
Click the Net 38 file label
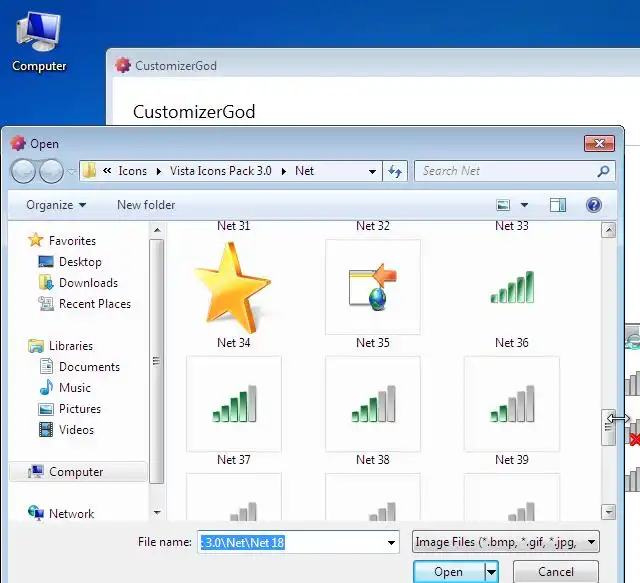[373, 460]
